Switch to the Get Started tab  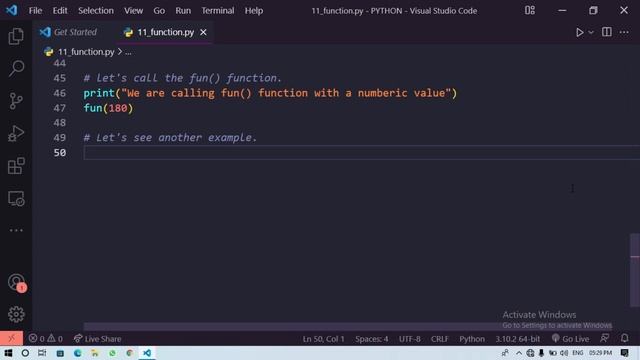coord(68,32)
